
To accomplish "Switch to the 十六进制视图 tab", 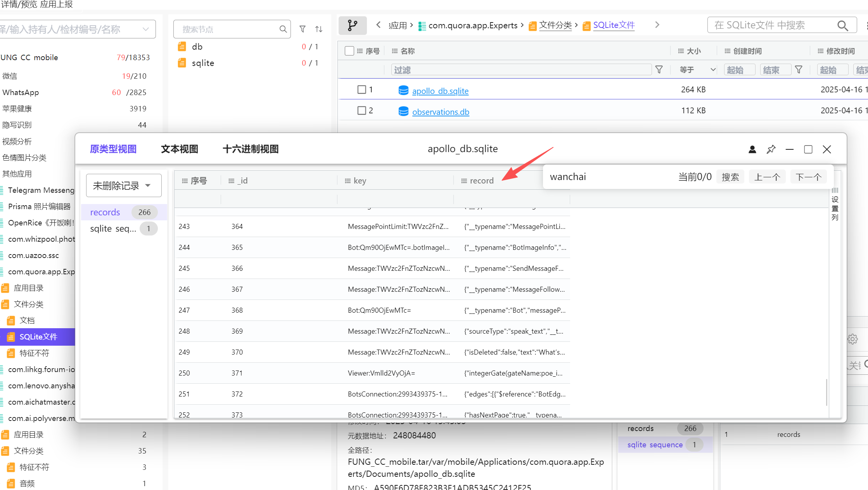I will pos(251,149).
